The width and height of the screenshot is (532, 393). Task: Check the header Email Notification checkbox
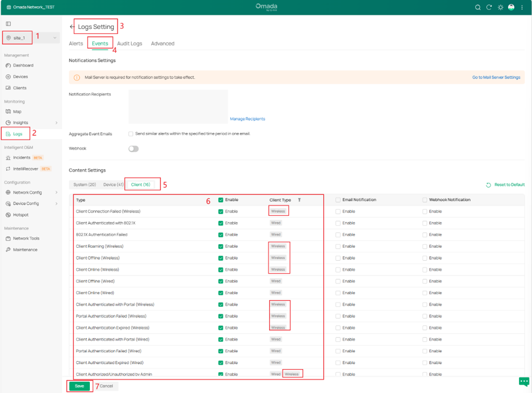pos(338,200)
